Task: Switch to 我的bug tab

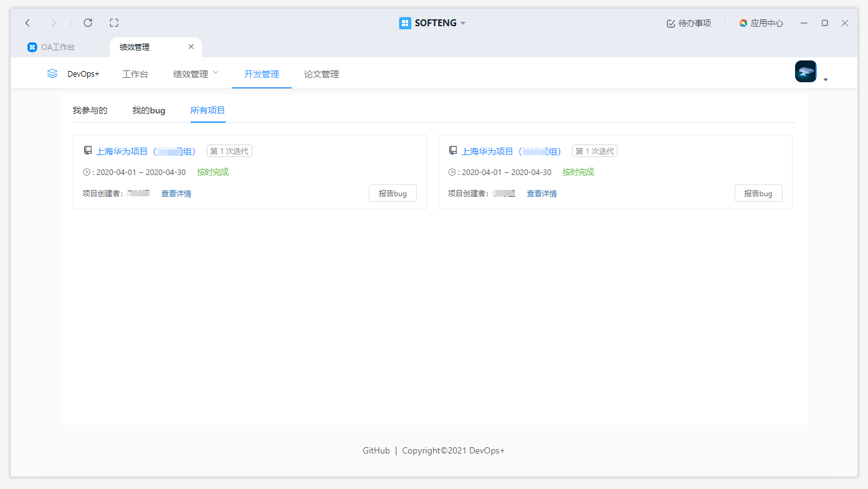Action: point(149,110)
